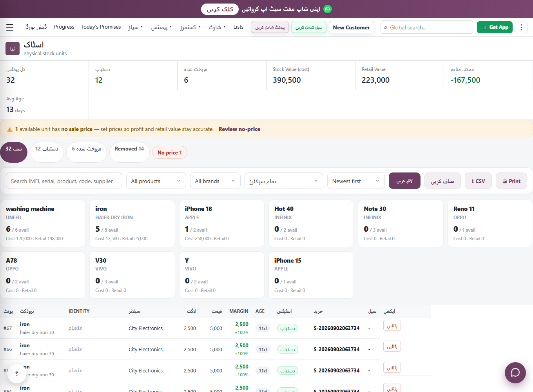Screen dimensions: 533x392
Task: Click purchase S-20260902063734 in row #67
Action: (337, 328)
